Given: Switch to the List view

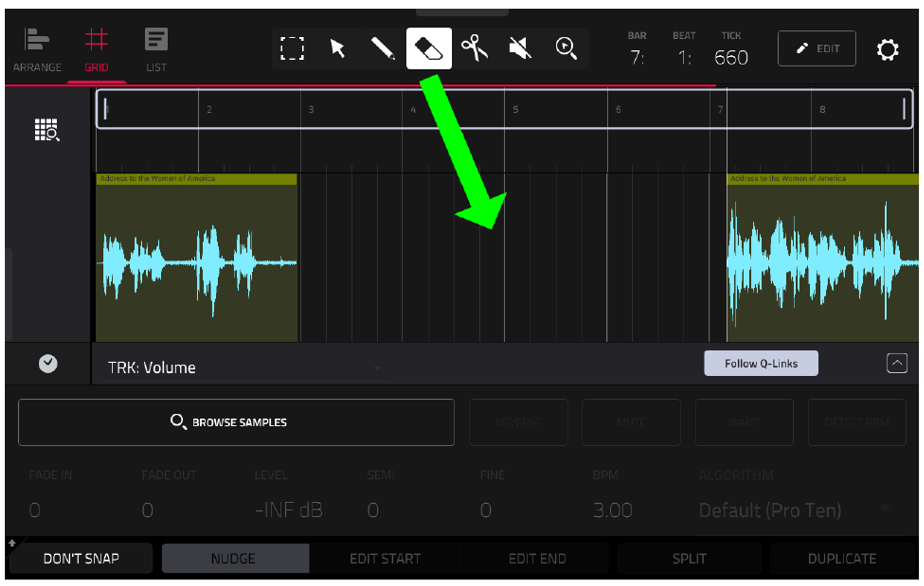Looking at the screenshot, I should (x=156, y=50).
